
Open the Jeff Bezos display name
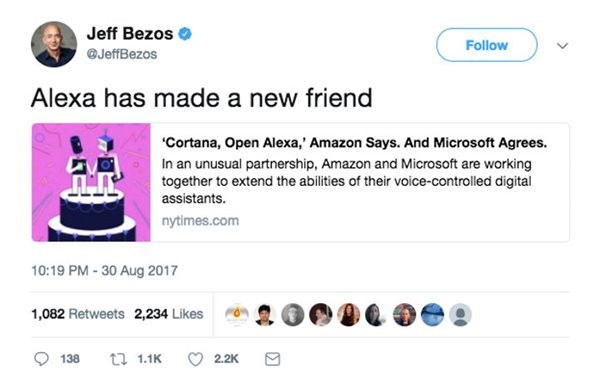(x=130, y=34)
